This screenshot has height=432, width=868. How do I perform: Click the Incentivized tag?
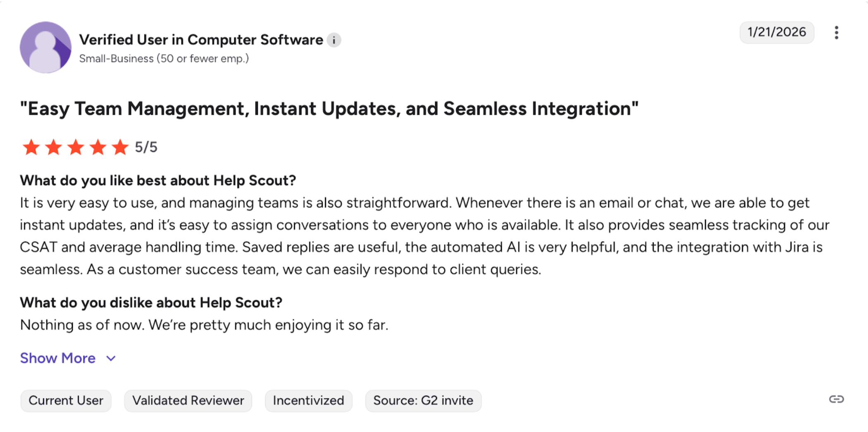click(x=308, y=401)
